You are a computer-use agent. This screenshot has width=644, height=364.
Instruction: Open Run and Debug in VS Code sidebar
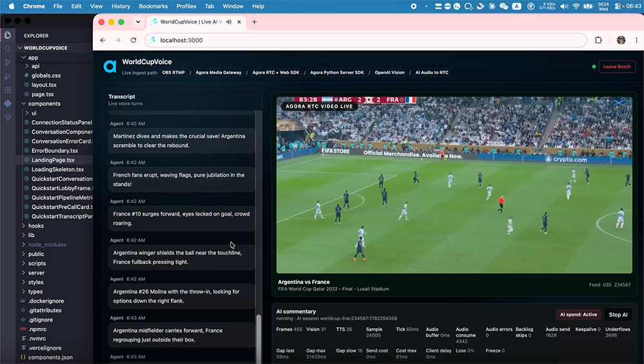click(7, 76)
